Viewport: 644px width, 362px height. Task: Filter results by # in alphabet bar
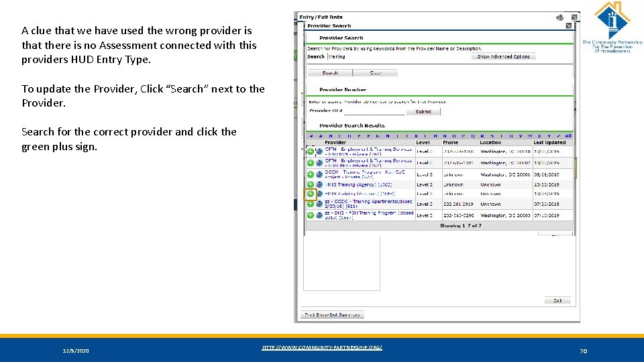311,136
